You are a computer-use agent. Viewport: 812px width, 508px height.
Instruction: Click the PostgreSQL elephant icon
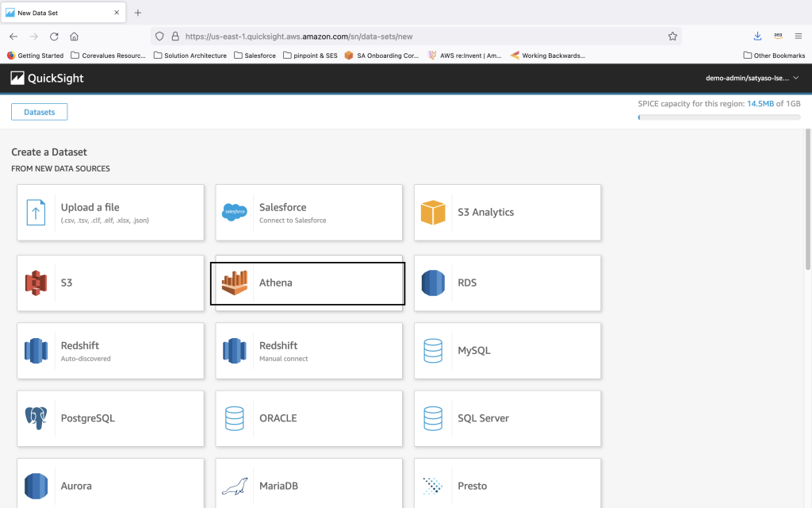pos(36,418)
